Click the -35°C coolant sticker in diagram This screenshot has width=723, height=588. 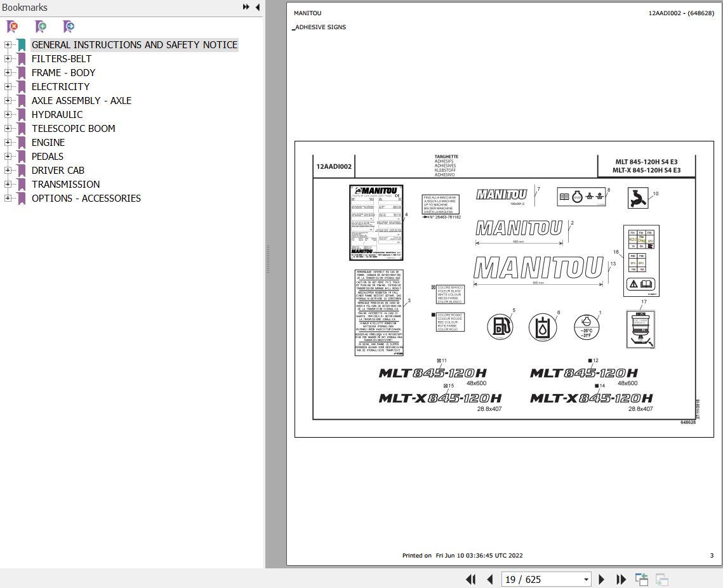click(587, 327)
